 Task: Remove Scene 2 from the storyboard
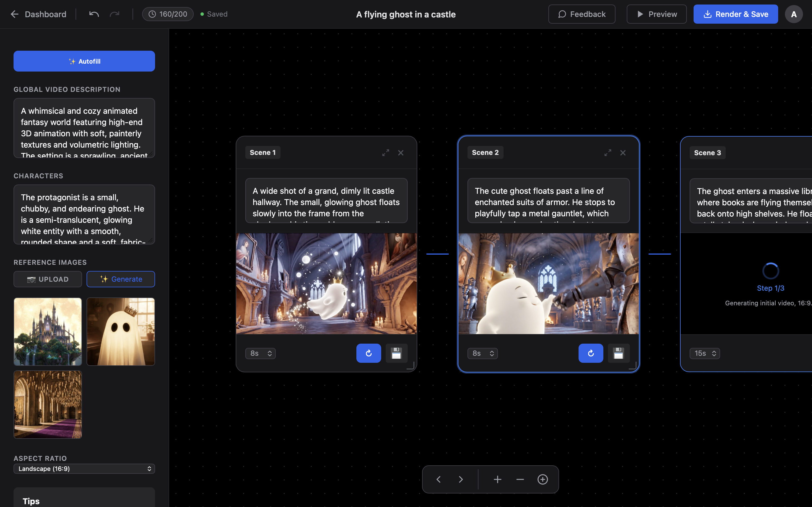pyautogui.click(x=623, y=153)
